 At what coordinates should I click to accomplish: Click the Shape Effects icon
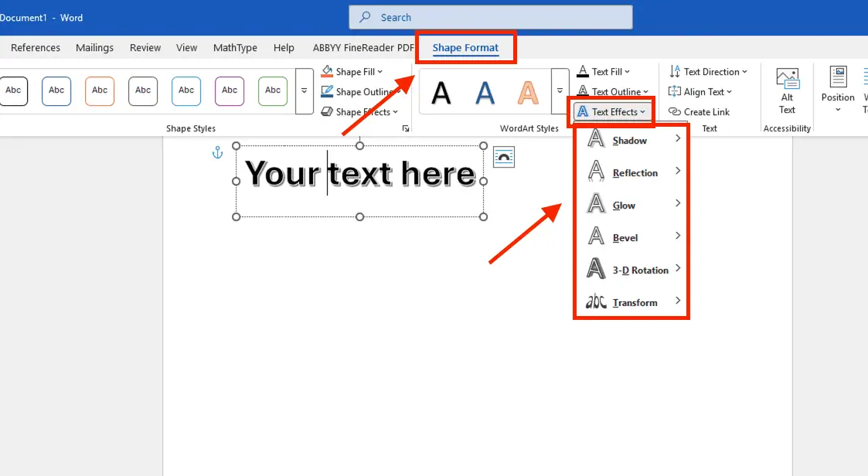pos(328,111)
